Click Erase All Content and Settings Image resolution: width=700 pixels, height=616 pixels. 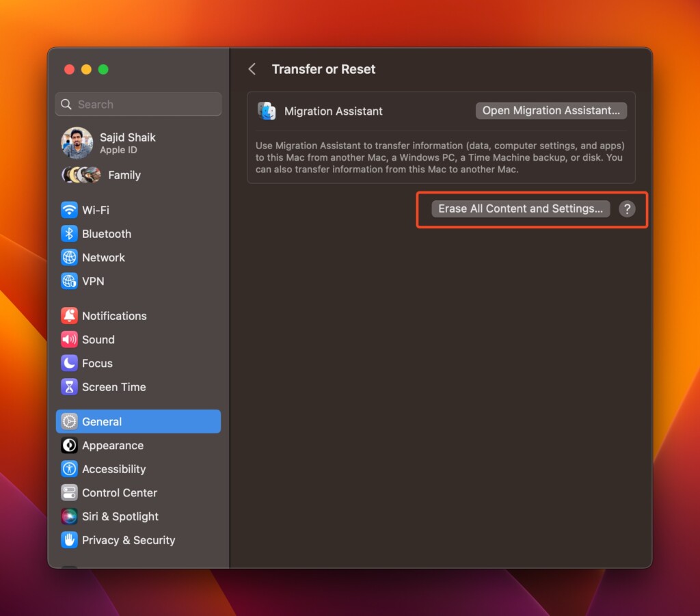[520, 209]
